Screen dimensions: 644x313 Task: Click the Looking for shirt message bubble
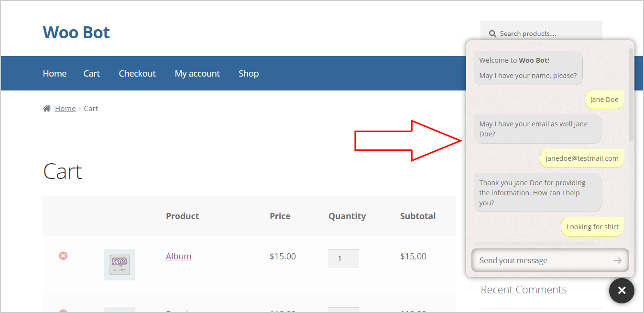pos(592,227)
